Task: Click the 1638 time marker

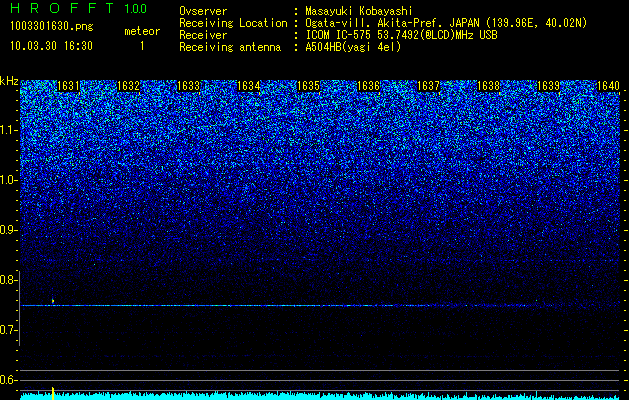Action: [488, 86]
